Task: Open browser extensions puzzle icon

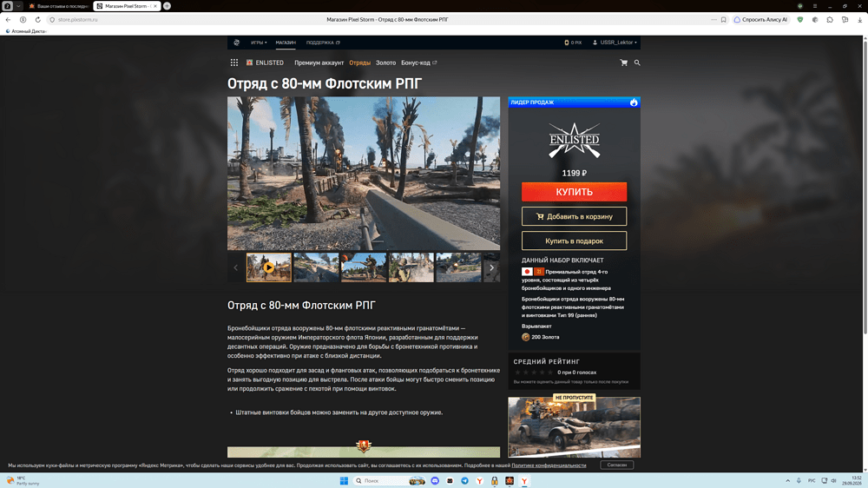Action: pyautogui.click(x=830, y=19)
